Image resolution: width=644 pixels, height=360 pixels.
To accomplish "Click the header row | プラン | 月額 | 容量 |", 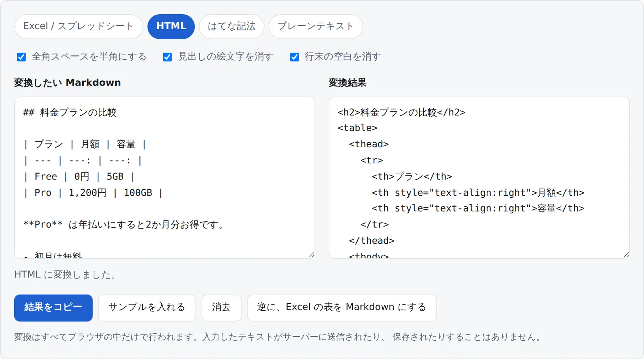I will click(85, 144).
